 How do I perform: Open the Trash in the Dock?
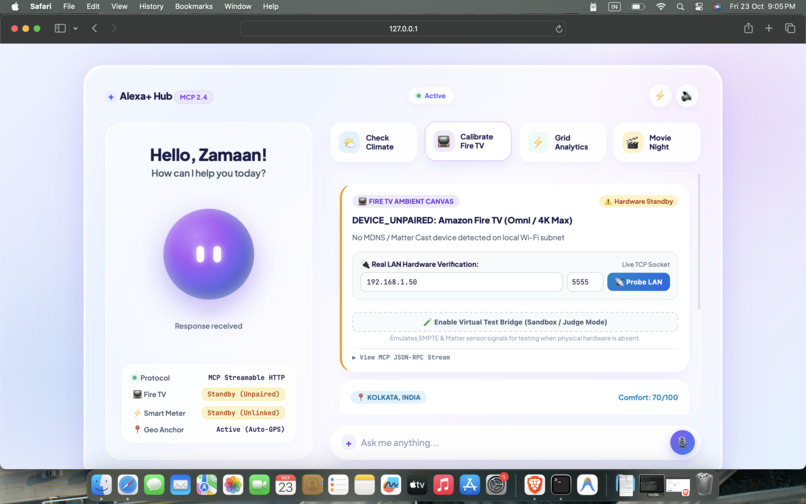point(704,484)
